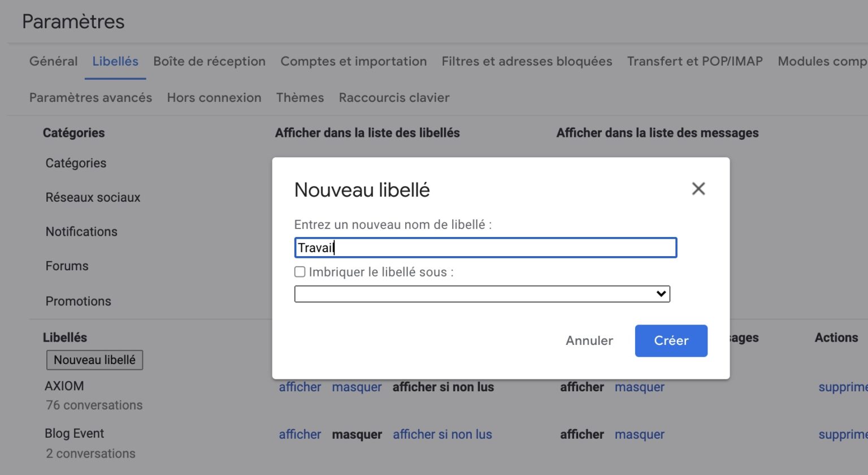Switch to Boîte de réception settings
This screenshot has height=475, width=868.
click(x=209, y=61)
